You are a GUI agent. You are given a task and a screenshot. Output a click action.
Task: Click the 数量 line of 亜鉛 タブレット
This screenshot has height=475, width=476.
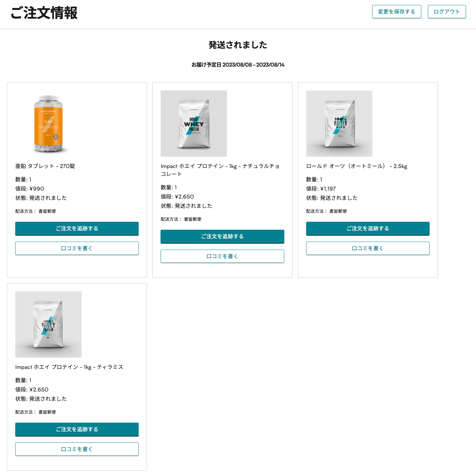[x=23, y=179]
